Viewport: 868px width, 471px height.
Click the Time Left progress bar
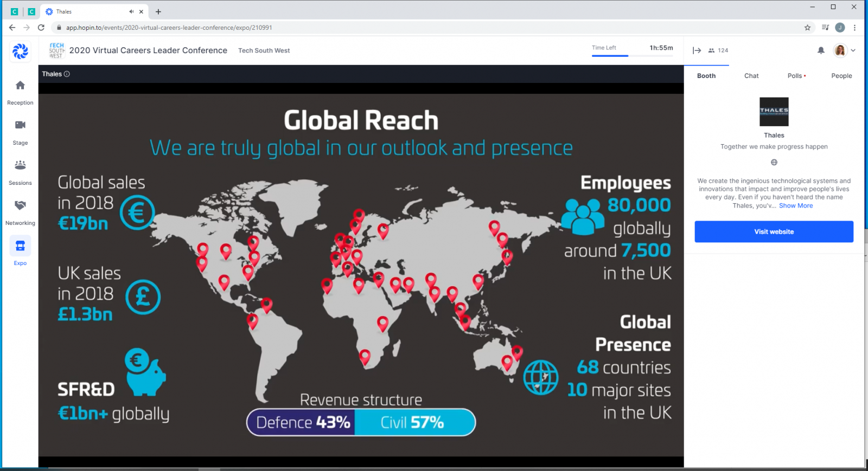pyautogui.click(x=632, y=56)
